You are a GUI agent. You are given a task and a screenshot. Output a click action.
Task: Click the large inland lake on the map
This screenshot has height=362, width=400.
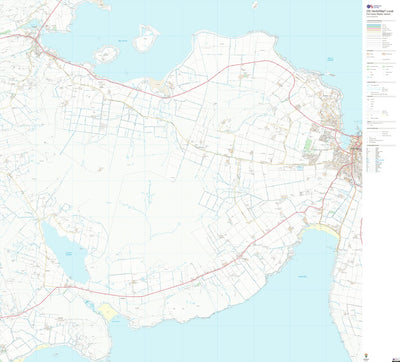tap(67, 253)
